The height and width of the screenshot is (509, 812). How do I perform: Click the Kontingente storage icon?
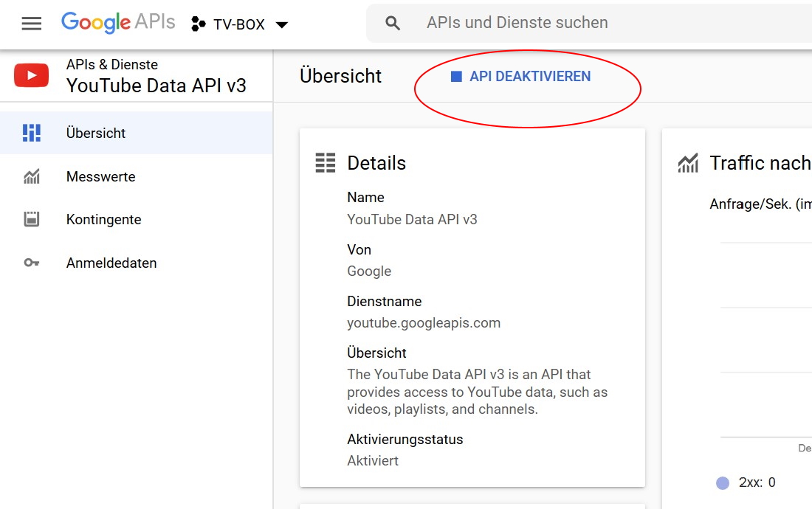pos(32,219)
